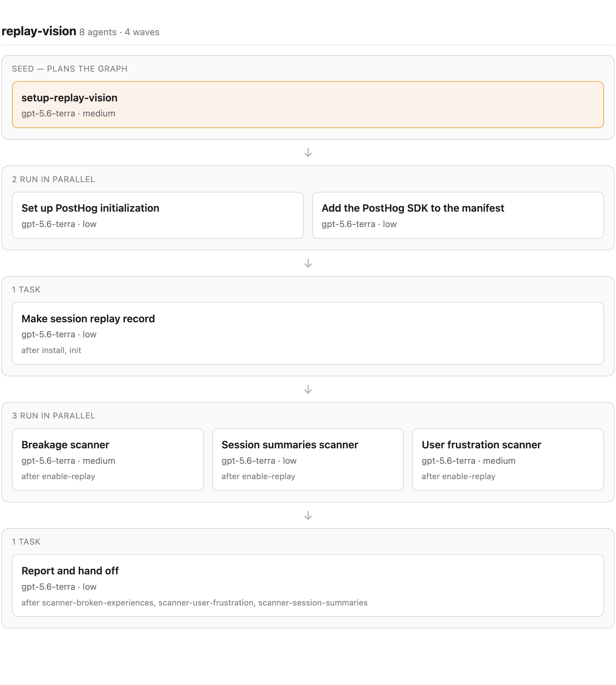Click 'after enable-replay' under Breakage scanner
Image resolution: width=616 pixels, height=685 pixels.
tap(58, 476)
